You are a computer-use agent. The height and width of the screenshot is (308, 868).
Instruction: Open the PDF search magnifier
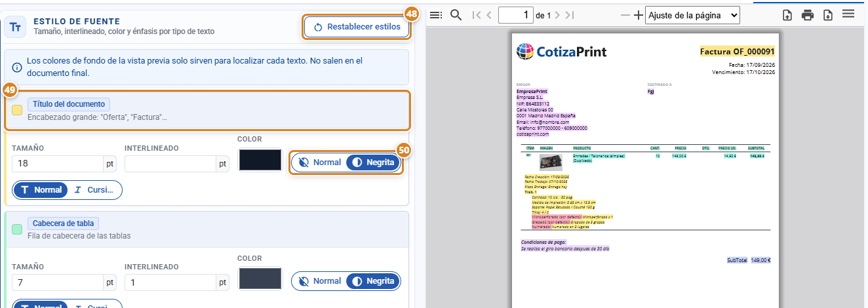[456, 14]
